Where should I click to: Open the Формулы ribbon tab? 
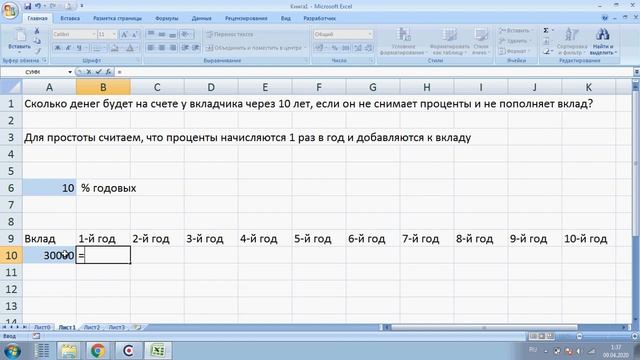tap(167, 18)
